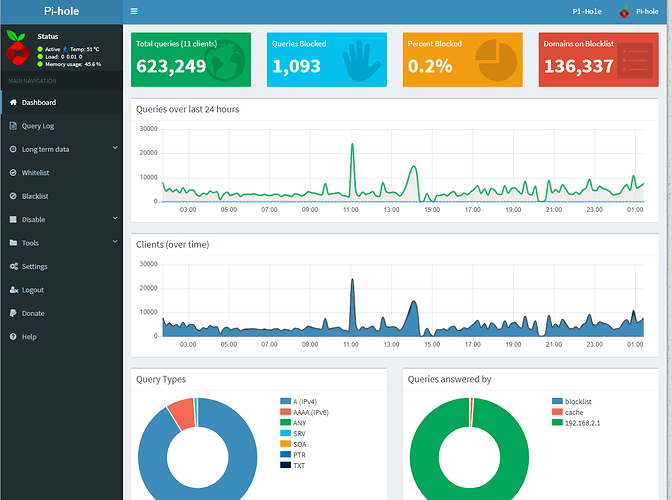The width and height of the screenshot is (672, 500).
Task: Expand the Disable submenu arrow
Action: (x=115, y=218)
